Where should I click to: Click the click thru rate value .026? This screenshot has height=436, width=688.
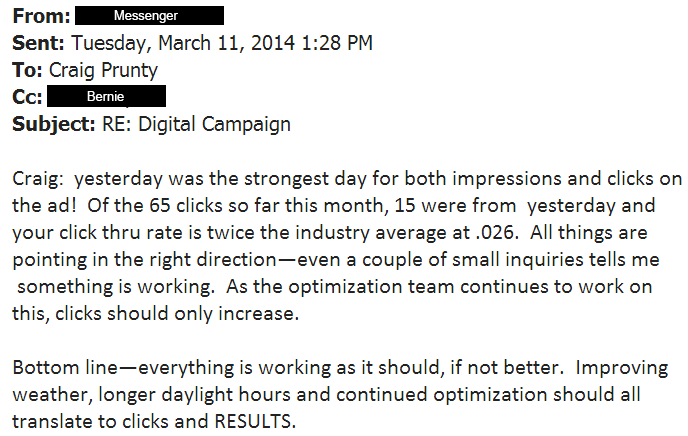[497, 232]
